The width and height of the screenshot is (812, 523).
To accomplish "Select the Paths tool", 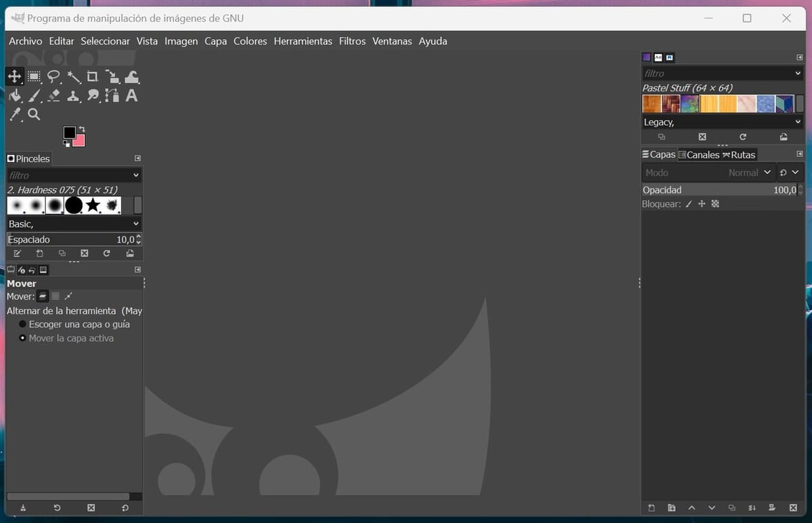I will click(112, 95).
